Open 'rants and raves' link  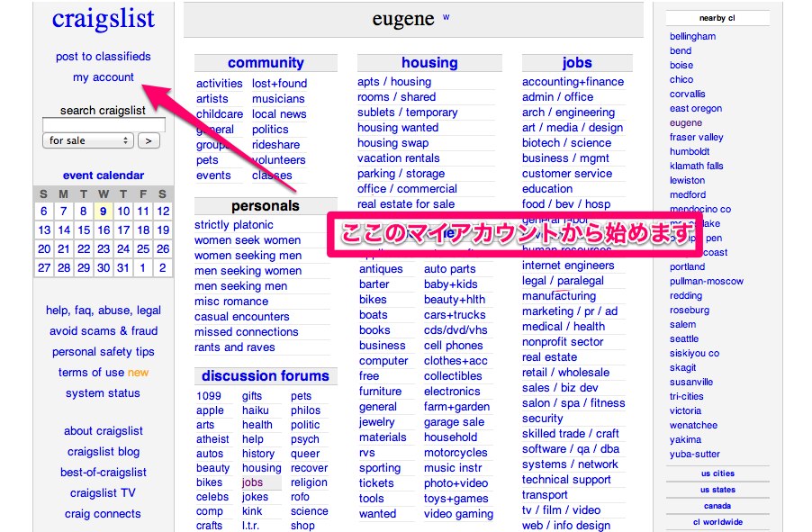pyautogui.click(x=235, y=347)
